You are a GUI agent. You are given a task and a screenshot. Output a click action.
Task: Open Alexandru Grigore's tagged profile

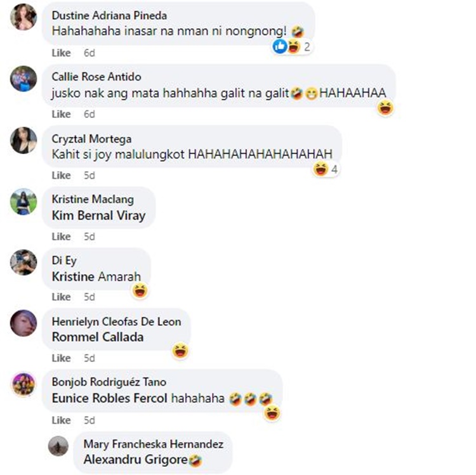tap(135, 459)
